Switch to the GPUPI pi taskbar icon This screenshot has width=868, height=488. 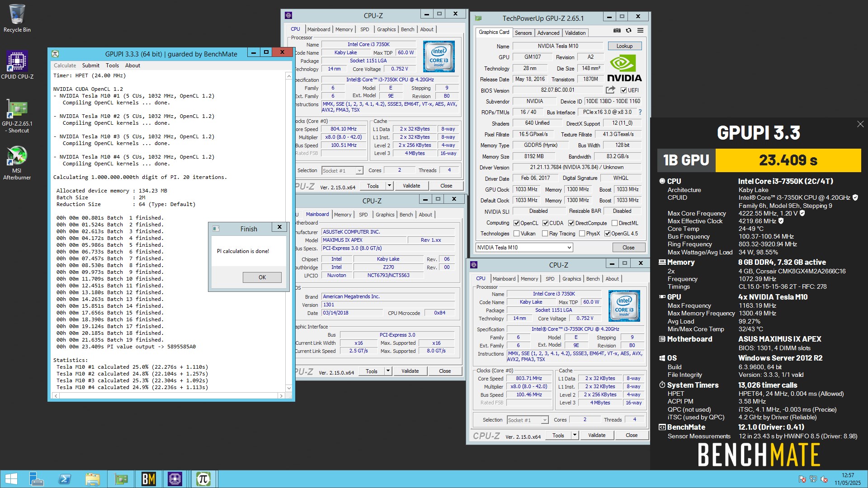[203, 479]
